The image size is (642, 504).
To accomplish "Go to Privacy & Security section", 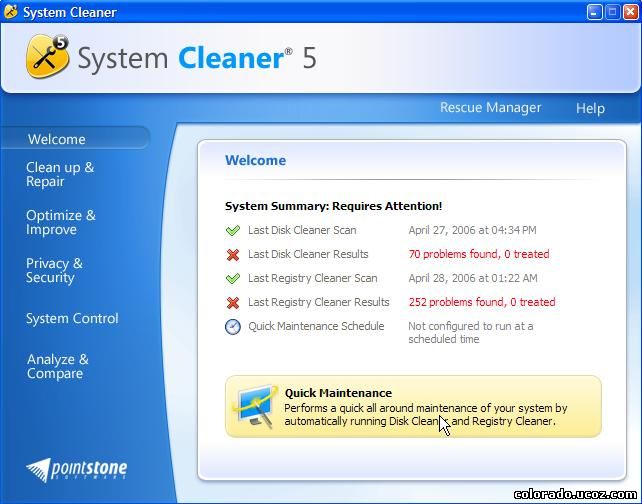I will click(x=54, y=270).
